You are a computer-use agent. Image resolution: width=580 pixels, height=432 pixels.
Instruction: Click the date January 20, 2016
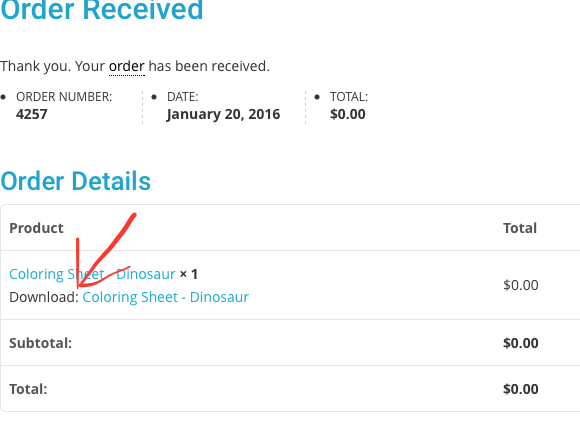tap(223, 114)
